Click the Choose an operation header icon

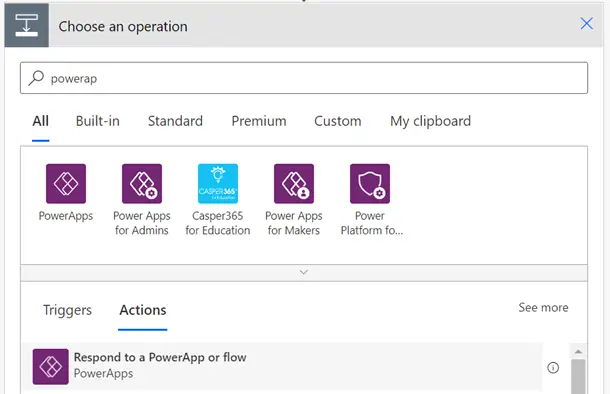point(26,25)
